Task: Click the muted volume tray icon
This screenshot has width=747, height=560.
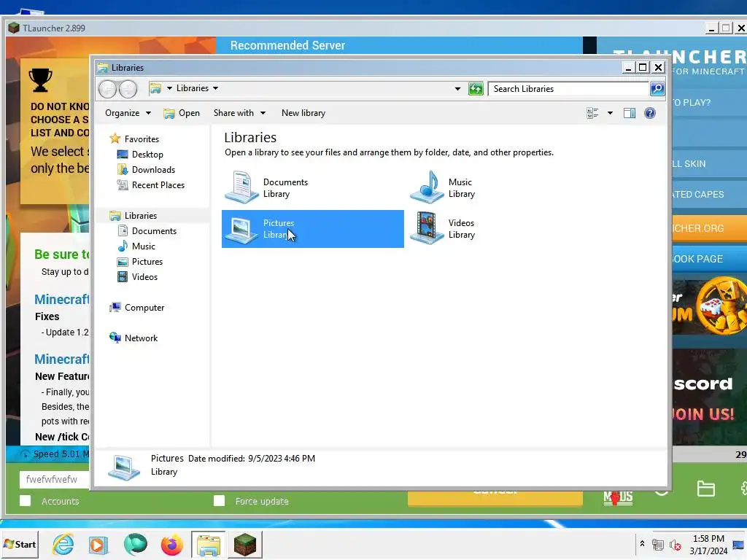Action: pos(675,545)
